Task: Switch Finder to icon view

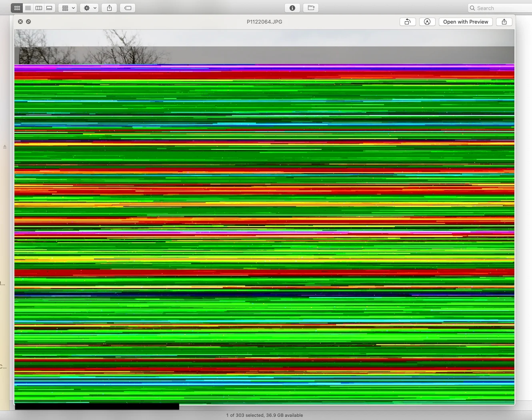Action: click(17, 8)
